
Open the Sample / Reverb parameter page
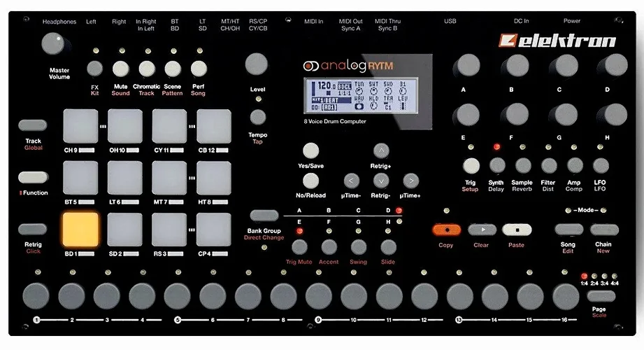(523, 166)
